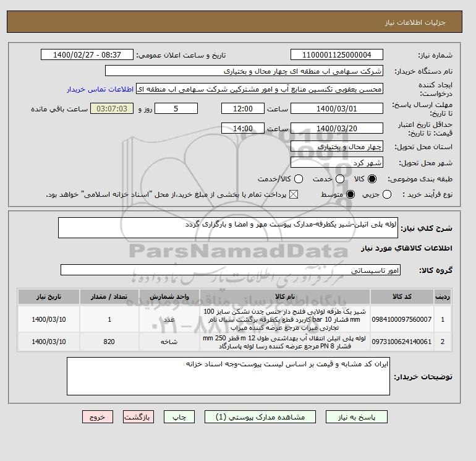Select the کالا radio button
This screenshot has height=461, width=476.
pyautogui.click(x=372, y=179)
